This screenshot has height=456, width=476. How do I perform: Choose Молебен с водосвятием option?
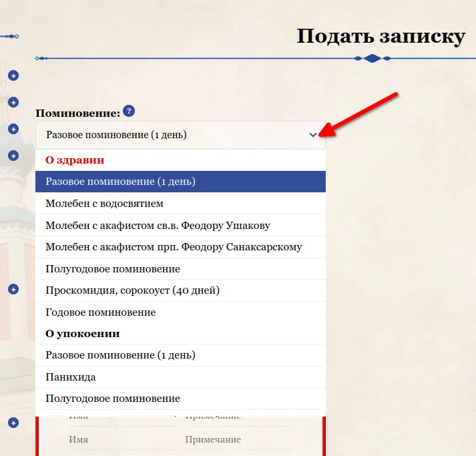(x=180, y=204)
